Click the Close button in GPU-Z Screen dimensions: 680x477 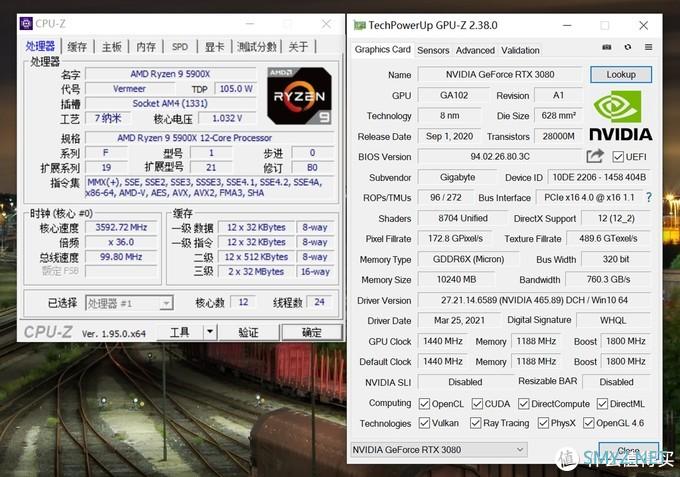tap(628, 451)
